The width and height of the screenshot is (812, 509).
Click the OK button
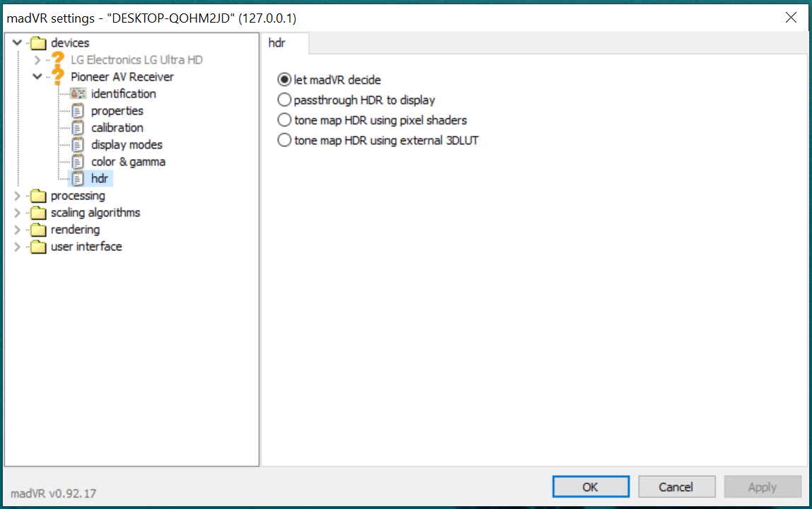(x=591, y=486)
